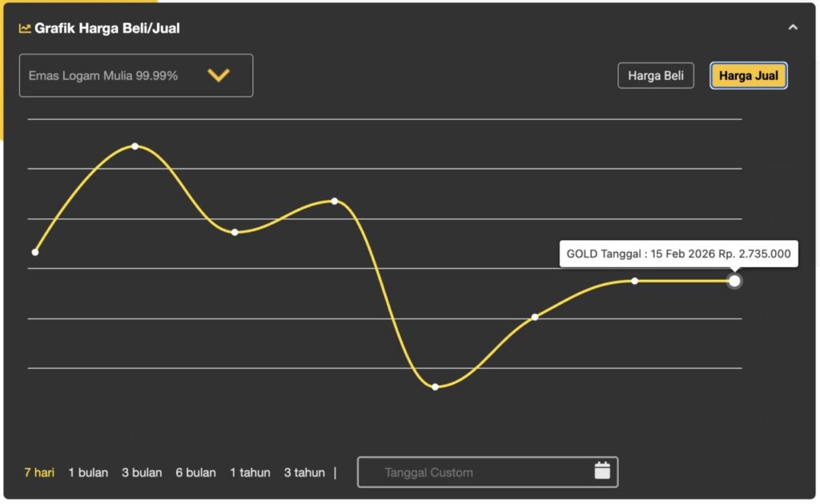Collapse the Grafik Harga Beli/Jual panel

click(793, 27)
